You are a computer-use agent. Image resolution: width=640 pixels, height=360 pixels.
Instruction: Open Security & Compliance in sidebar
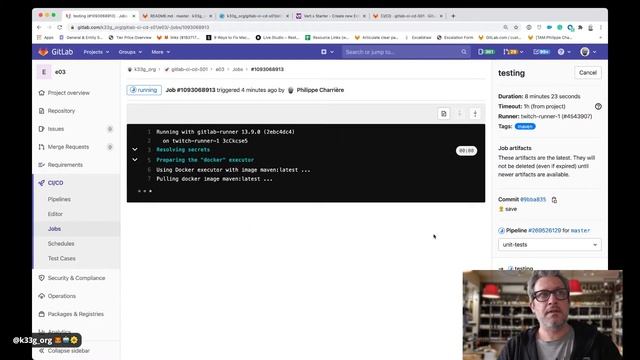pos(76,278)
